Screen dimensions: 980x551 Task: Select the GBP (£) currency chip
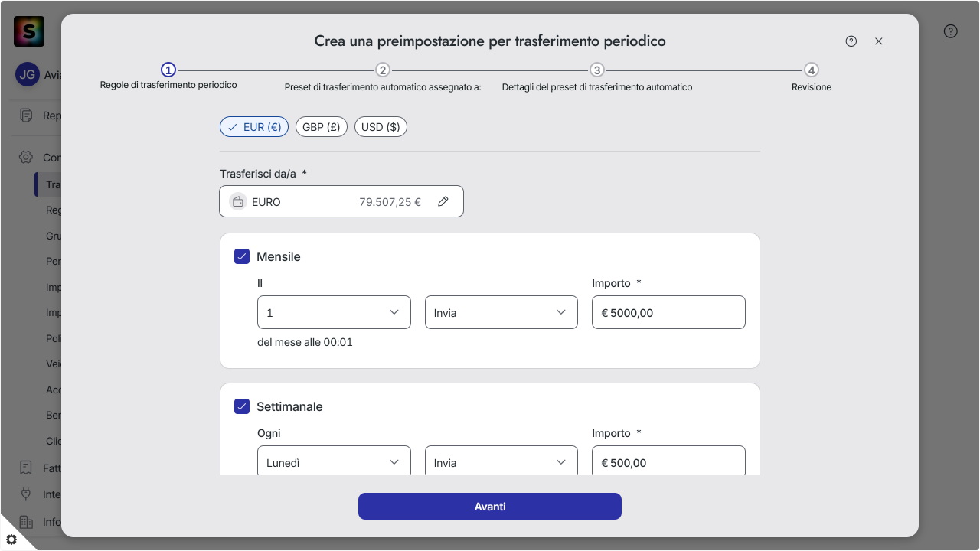tap(322, 127)
